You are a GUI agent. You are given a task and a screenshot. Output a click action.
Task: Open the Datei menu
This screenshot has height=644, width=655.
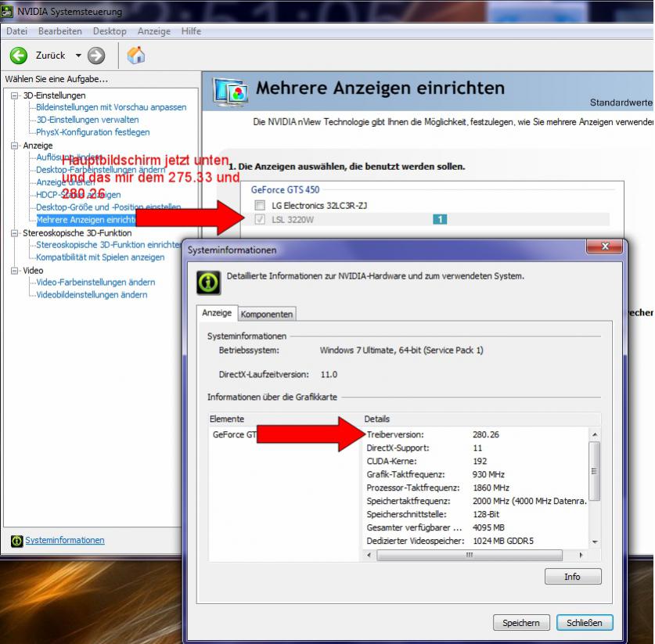16,31
